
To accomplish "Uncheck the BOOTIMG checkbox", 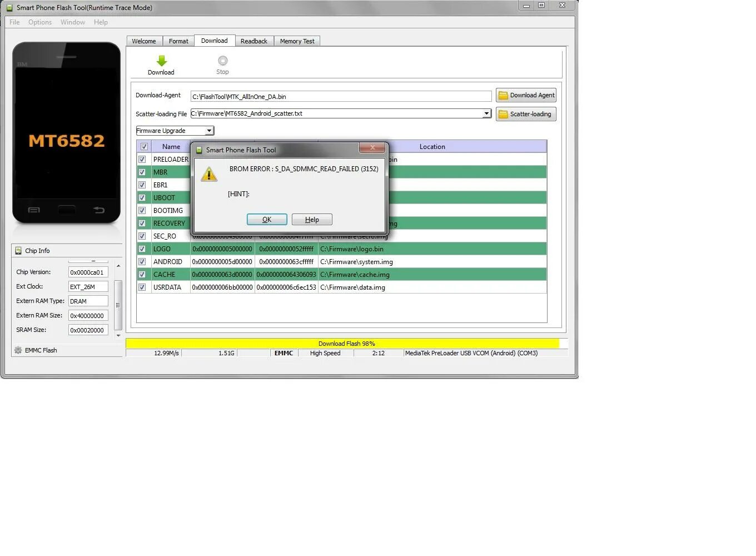I will pyautogui.click(x=142, y=211).
